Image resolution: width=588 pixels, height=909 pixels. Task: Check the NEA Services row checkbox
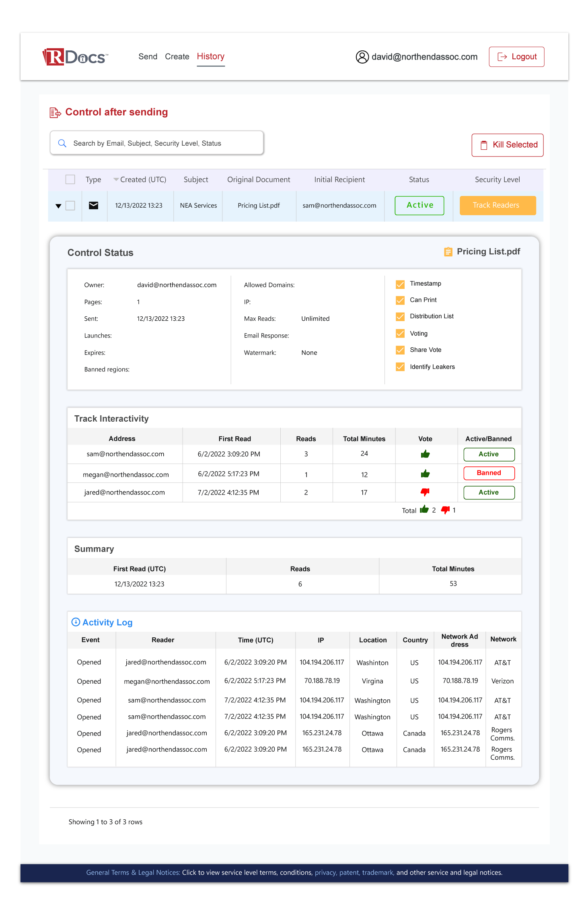70,206
